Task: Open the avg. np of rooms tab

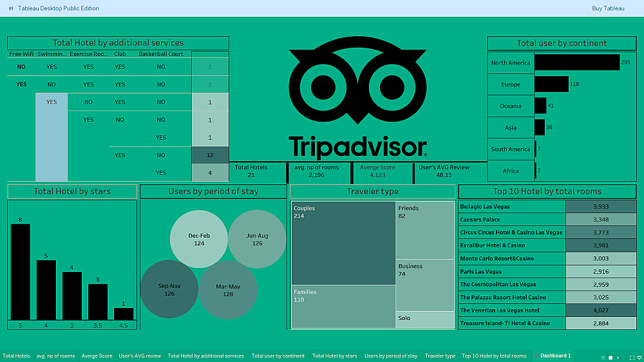Action: pyautogui.click(x=55, y=356)
